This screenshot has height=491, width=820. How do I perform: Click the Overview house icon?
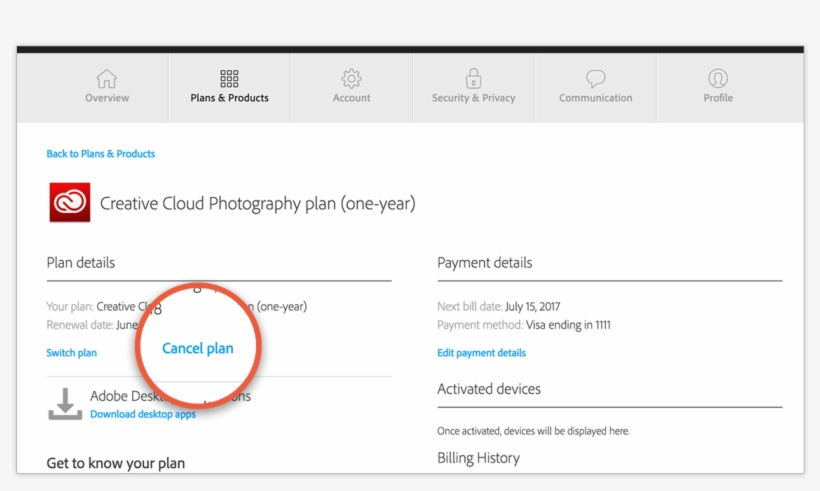107,79
